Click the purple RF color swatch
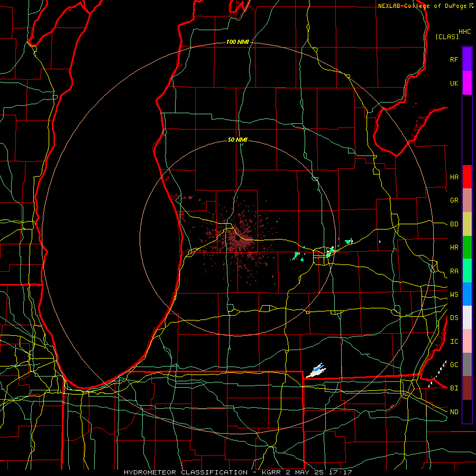Viewport: 476px width, 476px height. click(467, 59)
